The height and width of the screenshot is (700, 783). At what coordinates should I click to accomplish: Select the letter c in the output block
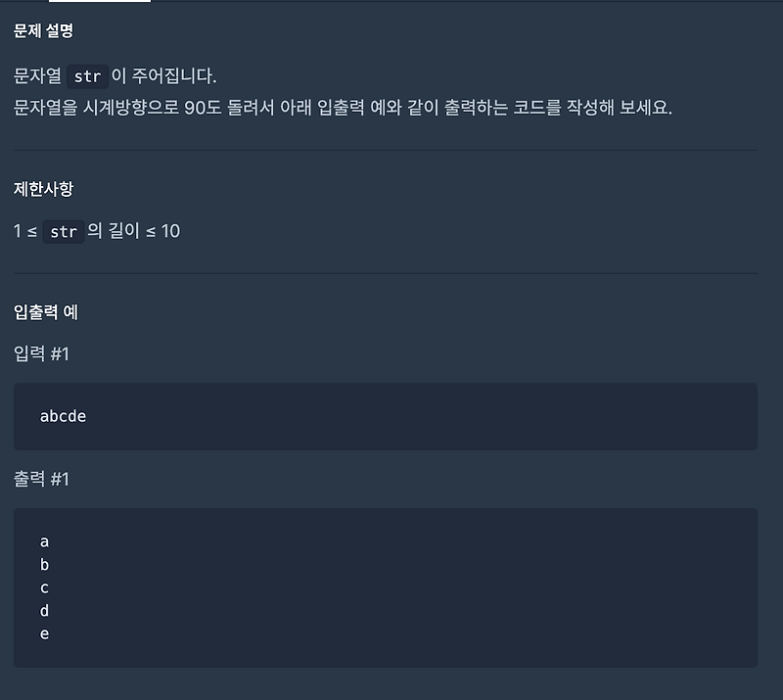pyautogui.click(x=43, y=587)
